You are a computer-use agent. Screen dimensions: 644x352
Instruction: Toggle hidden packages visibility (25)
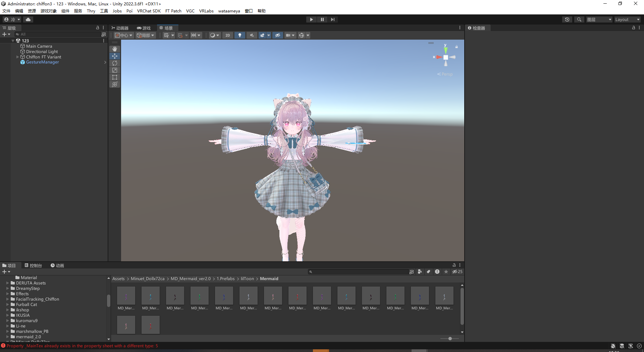[x=457, y=272]
